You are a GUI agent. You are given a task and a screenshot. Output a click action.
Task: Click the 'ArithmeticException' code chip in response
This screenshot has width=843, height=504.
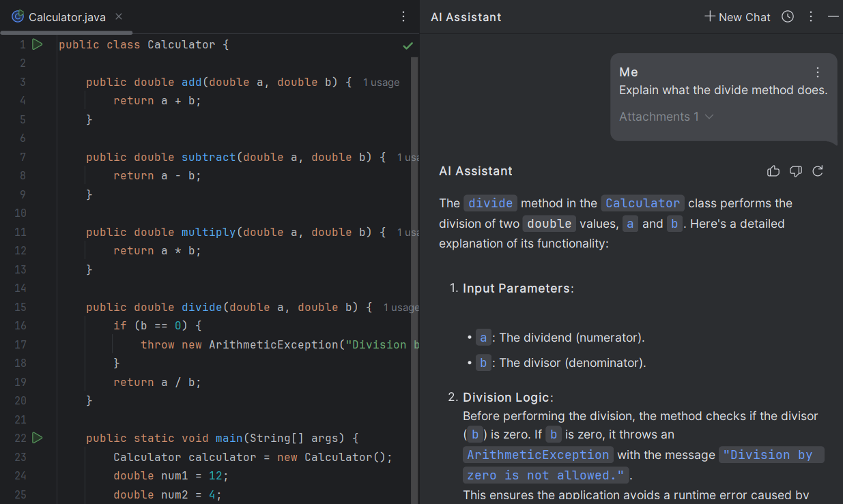(538, 455)
